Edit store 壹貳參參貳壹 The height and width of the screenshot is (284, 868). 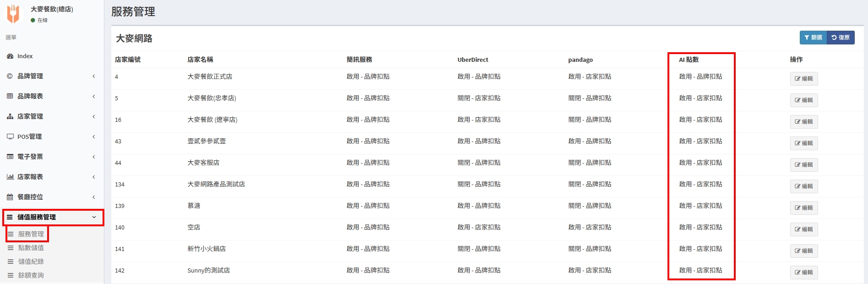coord(804,143)
